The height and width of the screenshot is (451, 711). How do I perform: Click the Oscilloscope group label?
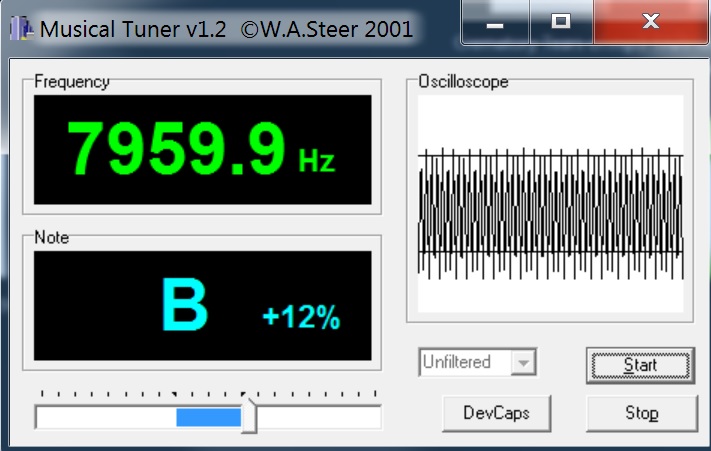[x=463, y=82]
